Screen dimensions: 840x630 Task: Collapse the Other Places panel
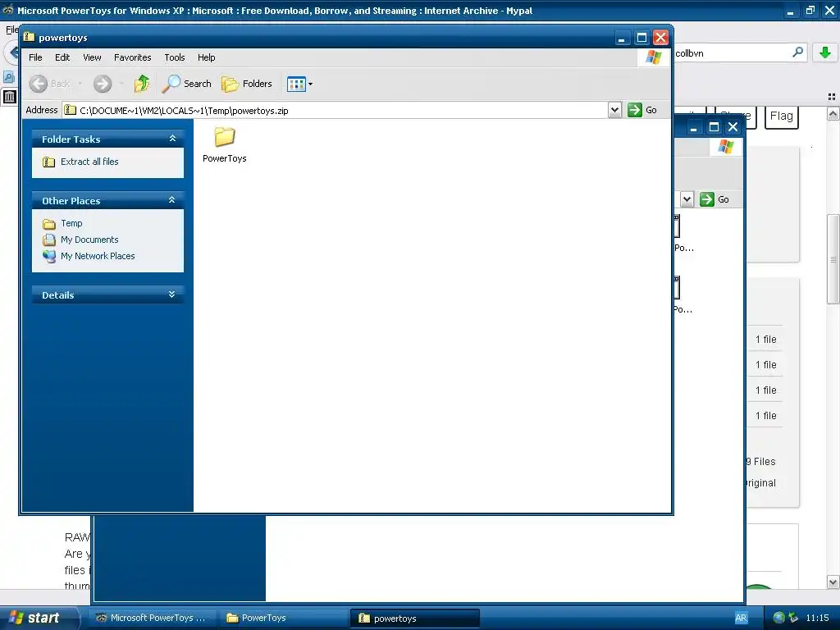[172, 200]
